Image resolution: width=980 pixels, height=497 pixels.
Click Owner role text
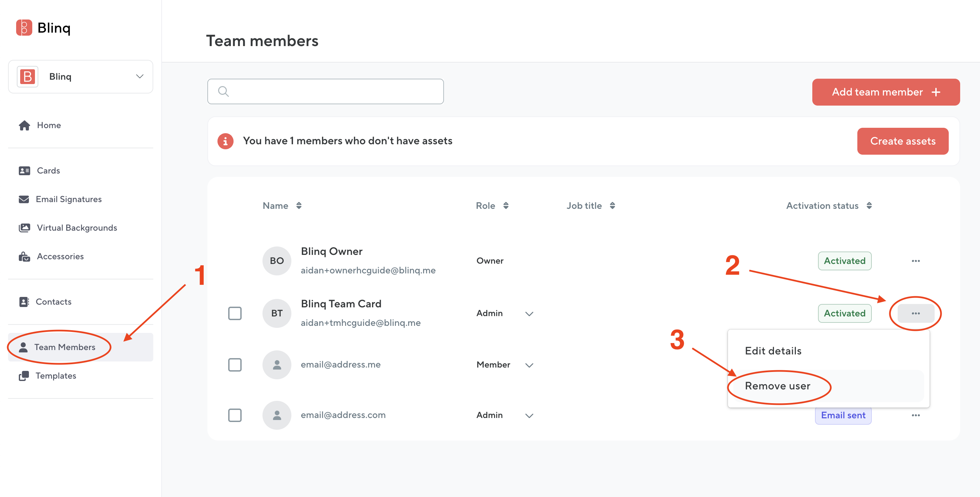490,261
